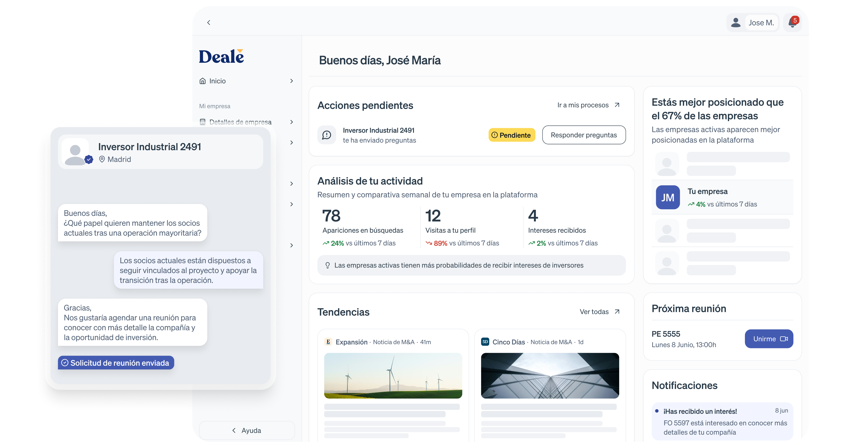The height and width of the screenshot is (448, 868).
Task: Click the Madrid location pin icon
Action: (102, 160)
